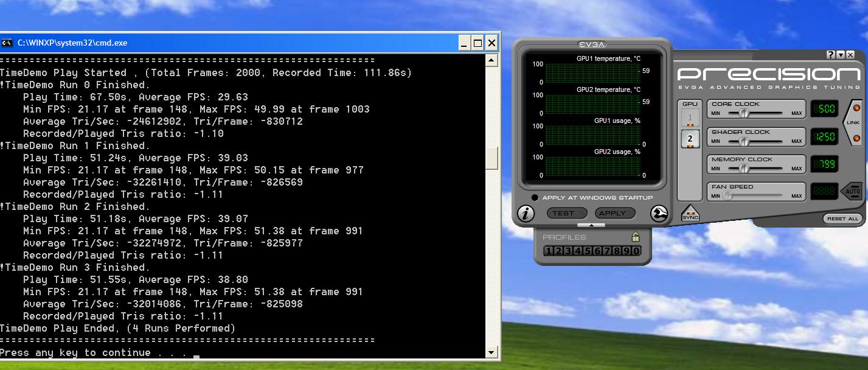Select profile slot 5
The image size is (868, 370).
(588, 251)
